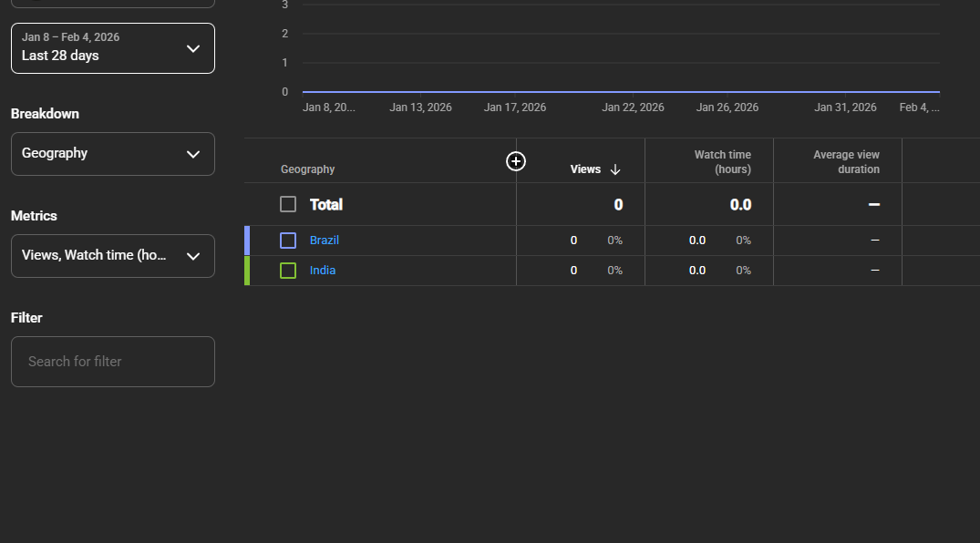This screenshot has height=543, width=980.
Task: Open the Brazil geography link
Action: pyautogui.click(x=325, y=241)
